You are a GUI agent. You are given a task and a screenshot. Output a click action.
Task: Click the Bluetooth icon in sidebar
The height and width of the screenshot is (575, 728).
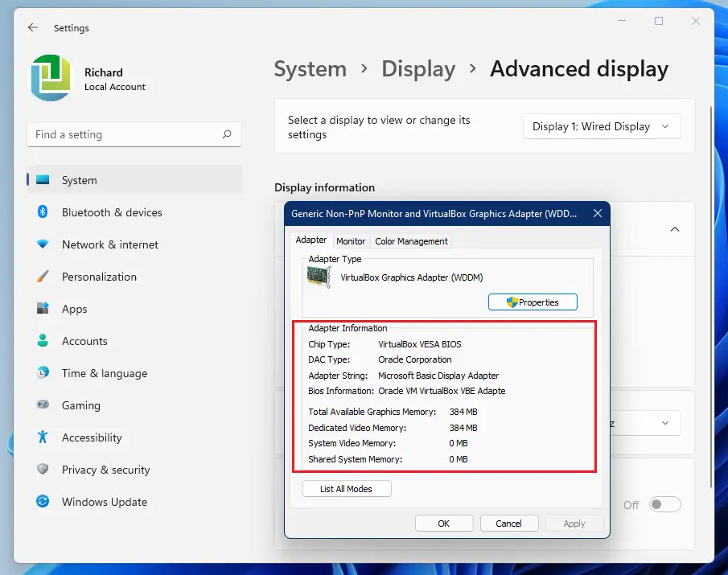click(43, 212)
